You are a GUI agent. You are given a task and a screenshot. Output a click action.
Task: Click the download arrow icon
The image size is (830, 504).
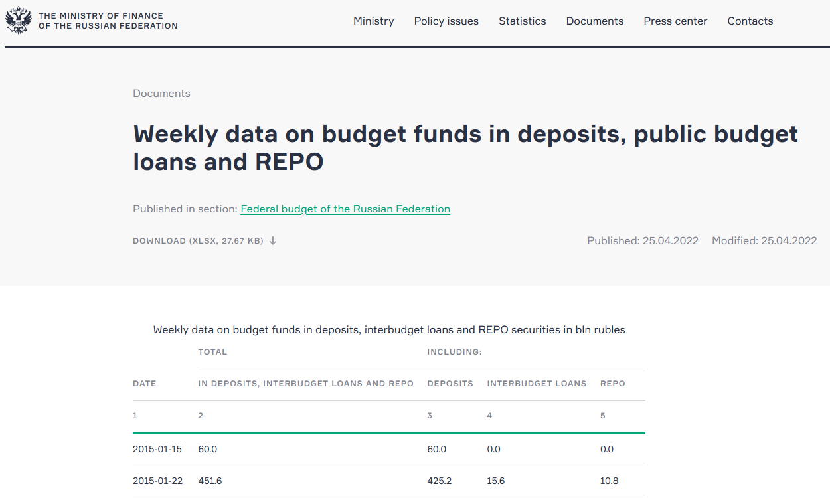point(273,241)
